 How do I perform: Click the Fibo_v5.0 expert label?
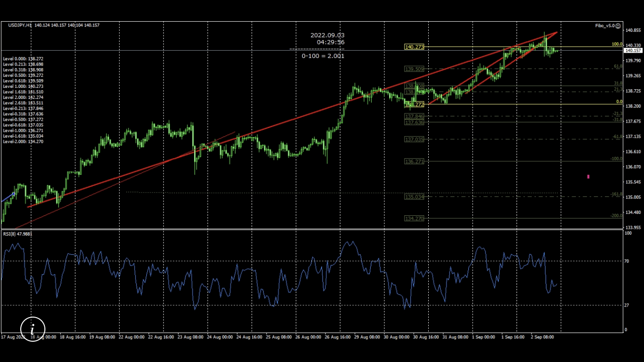tap(604, 26)
